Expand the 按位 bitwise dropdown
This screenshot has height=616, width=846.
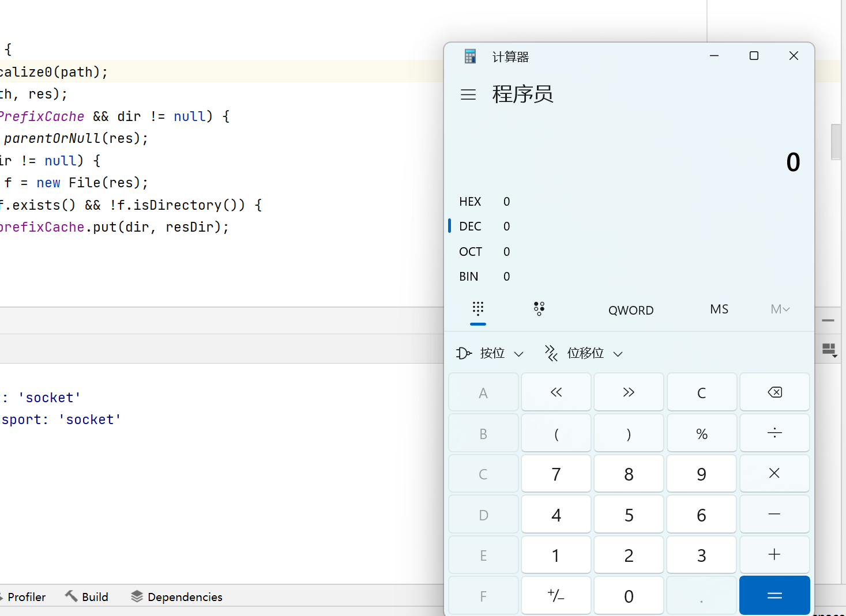coord(490,353)
